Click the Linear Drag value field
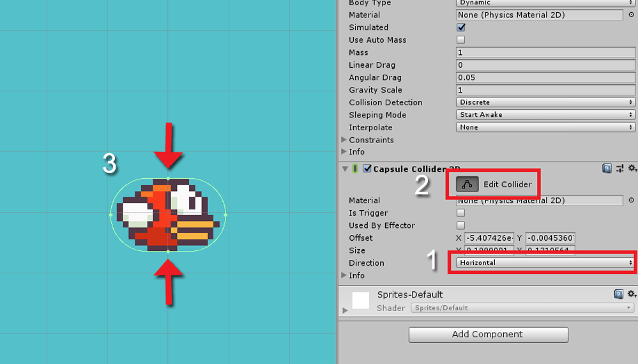The height and width of the screenshot is (364, 638). pos(545,65)
